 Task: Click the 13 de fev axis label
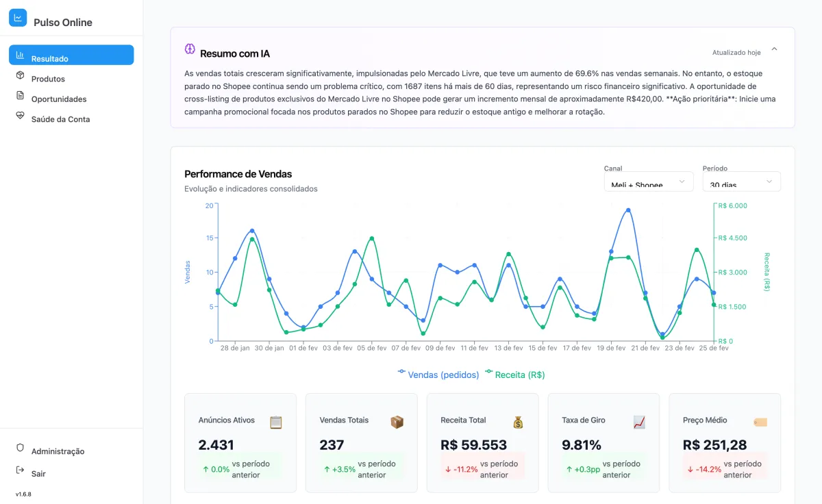tap(508, 348)
